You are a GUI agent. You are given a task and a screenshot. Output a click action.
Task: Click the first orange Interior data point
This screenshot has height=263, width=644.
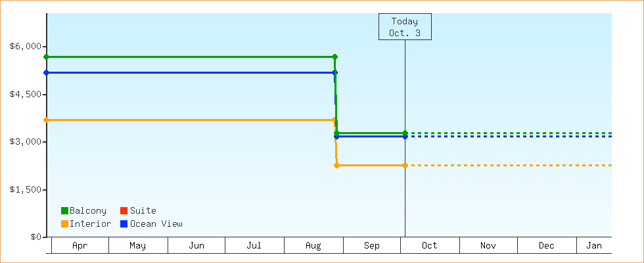(x=46, y=120)
